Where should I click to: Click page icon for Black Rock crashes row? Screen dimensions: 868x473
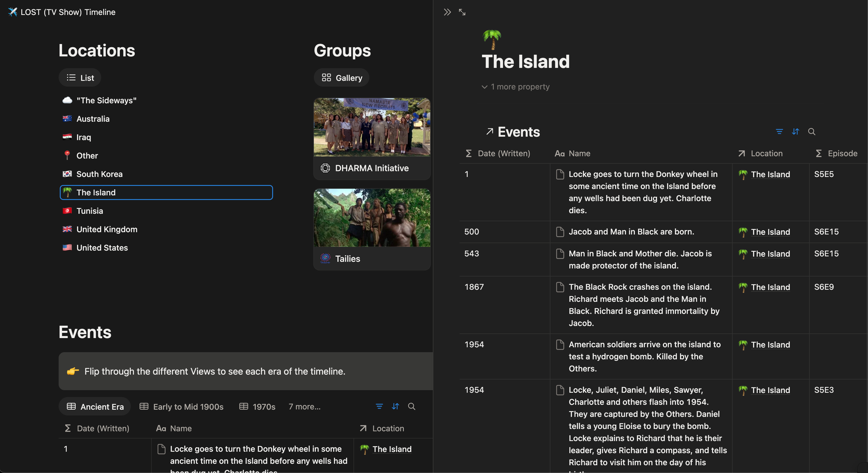click(x=560, y=287)
